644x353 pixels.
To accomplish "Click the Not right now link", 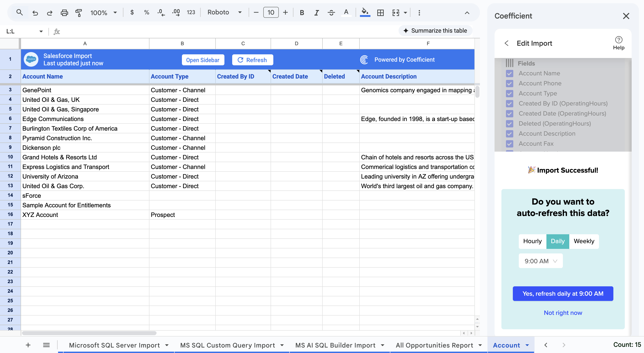I will (x=563, y=313).
